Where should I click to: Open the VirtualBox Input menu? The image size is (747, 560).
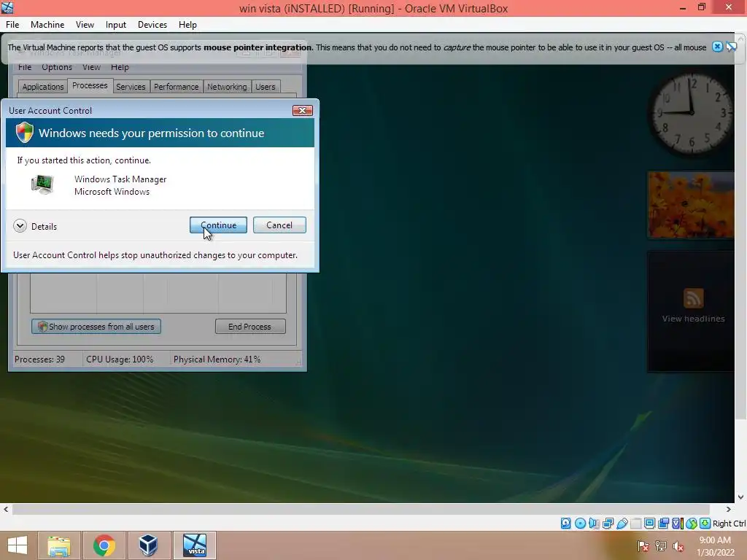point(116,25)
